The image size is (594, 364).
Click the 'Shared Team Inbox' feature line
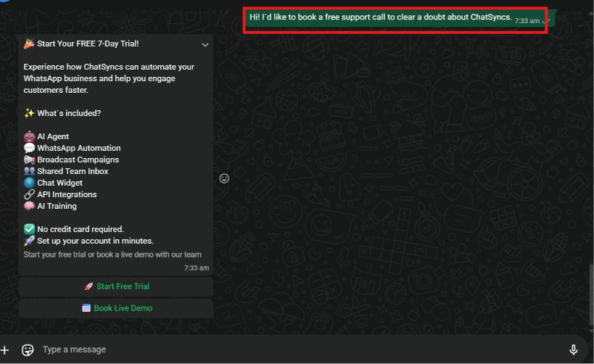coord(66,171)
